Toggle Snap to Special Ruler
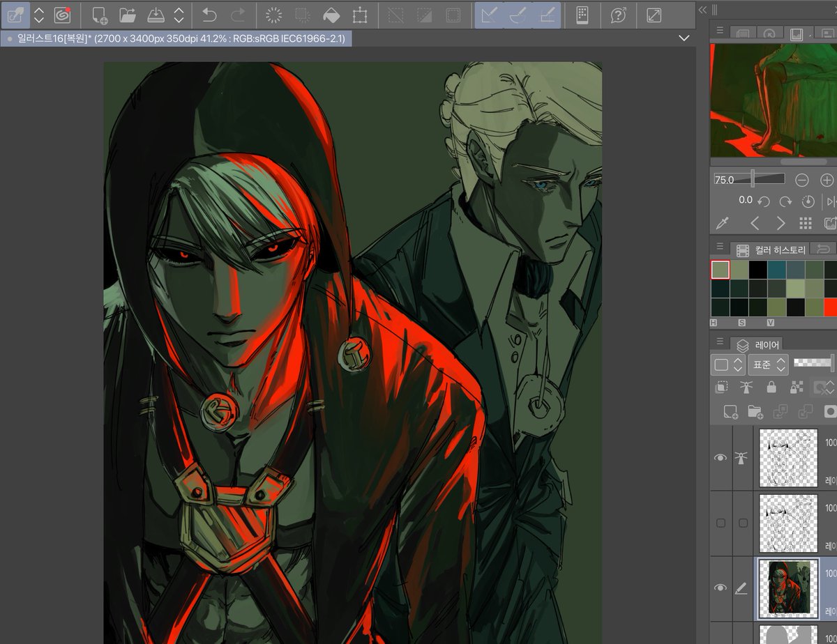The width and height of the screenshot is (837, 644). [x=518, y=15]
